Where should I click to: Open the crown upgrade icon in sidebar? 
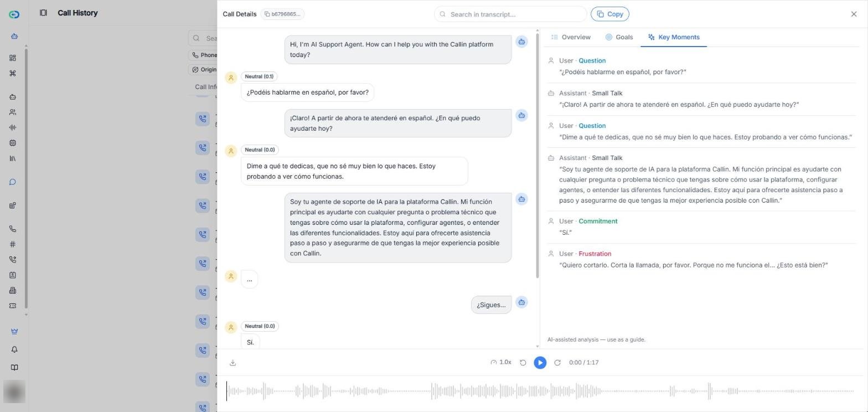tap(14, 331)
